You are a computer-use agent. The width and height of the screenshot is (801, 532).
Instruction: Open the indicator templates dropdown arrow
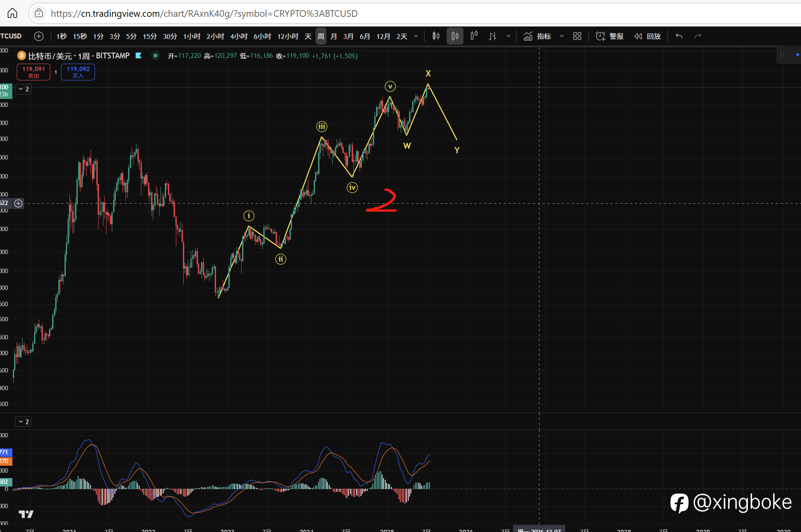click(x=562, y=36)
